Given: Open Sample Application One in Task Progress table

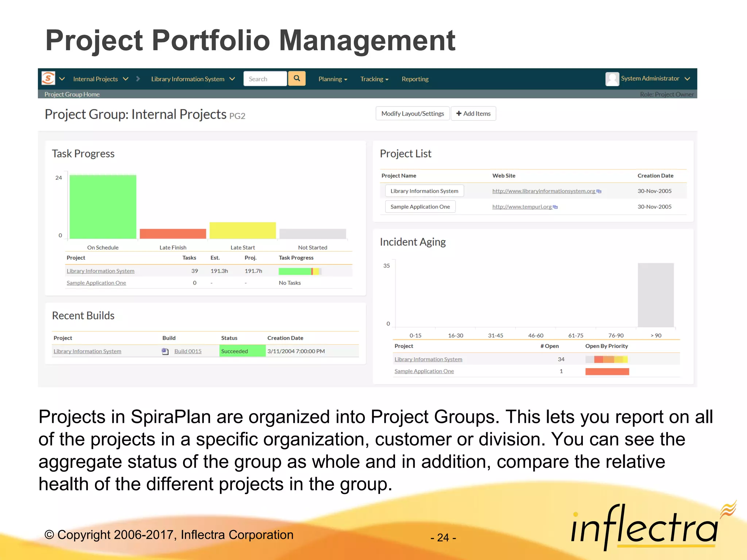Looking at the screenshot, I should click(96, 283).
